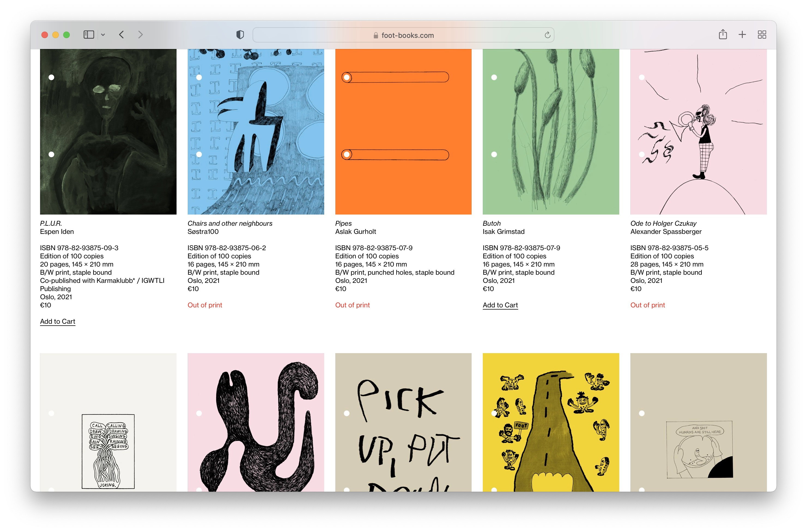Add P.L.U.R. to cart
This screenshot has height=532, width=807.
click(58, 321)
